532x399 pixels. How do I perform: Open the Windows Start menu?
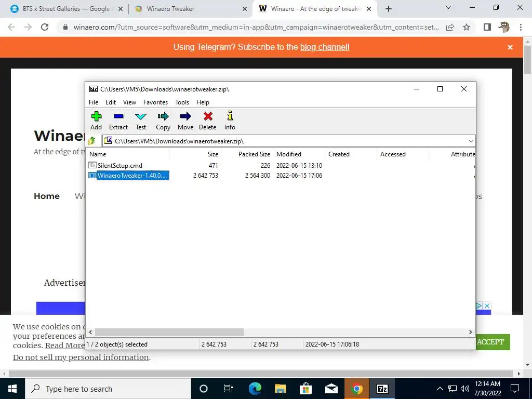click(12, 389)
